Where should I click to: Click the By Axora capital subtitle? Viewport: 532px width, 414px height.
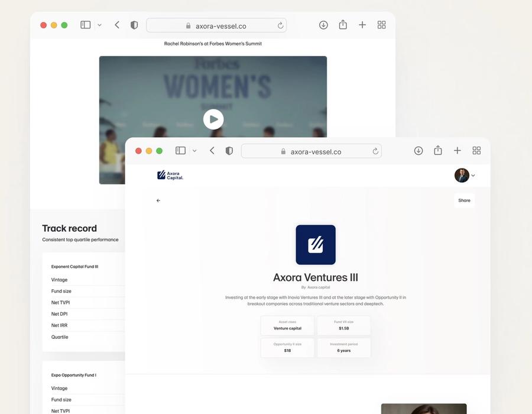coord(316,287)
